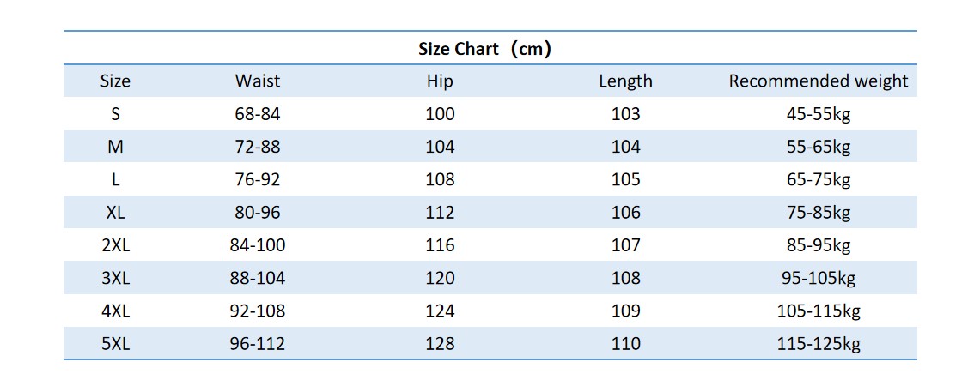Click the S size row label

coord(116,114)
